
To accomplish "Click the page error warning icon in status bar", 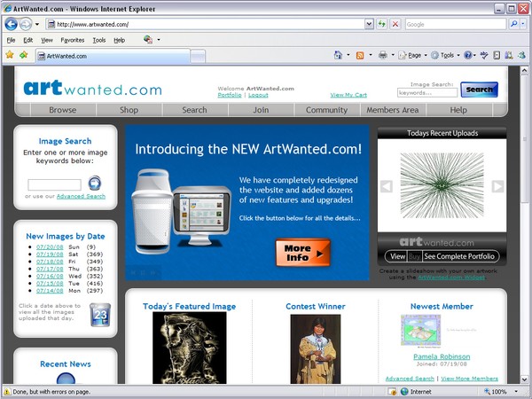I will click(x=7, y=392).
